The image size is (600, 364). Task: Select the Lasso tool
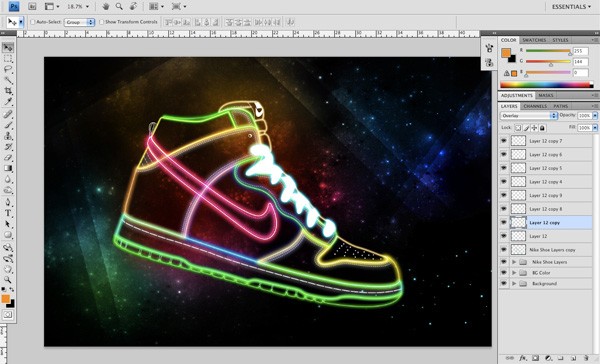click(x=8, y=69)
